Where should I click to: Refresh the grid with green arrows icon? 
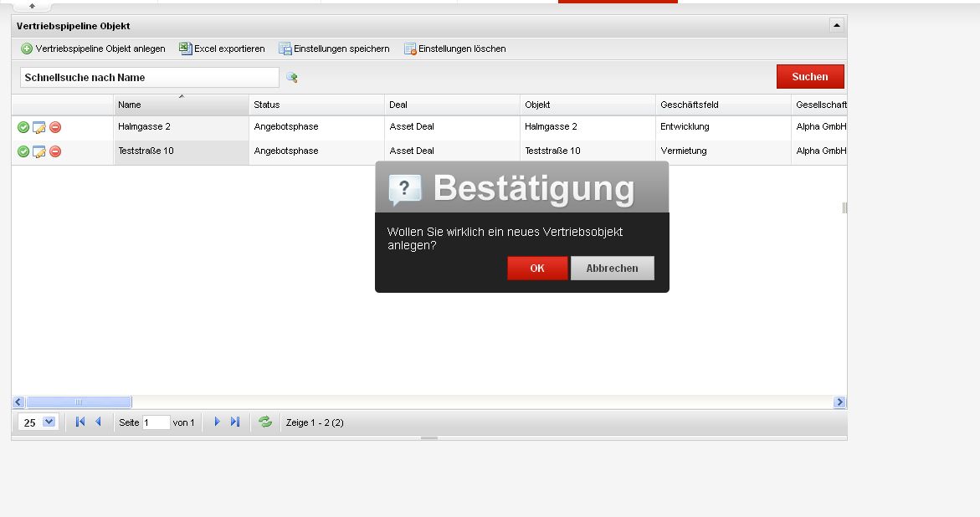(265, 422)
